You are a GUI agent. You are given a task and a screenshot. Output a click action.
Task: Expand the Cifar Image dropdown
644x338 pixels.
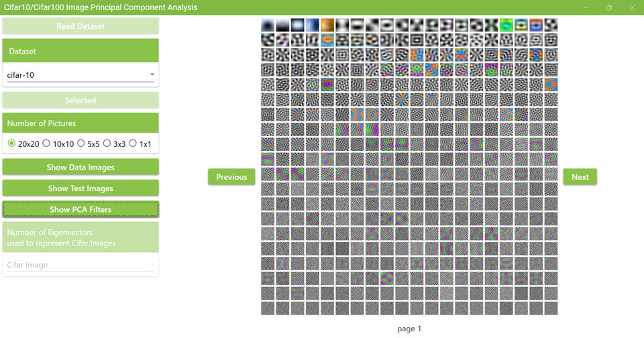tap(80, 265)
